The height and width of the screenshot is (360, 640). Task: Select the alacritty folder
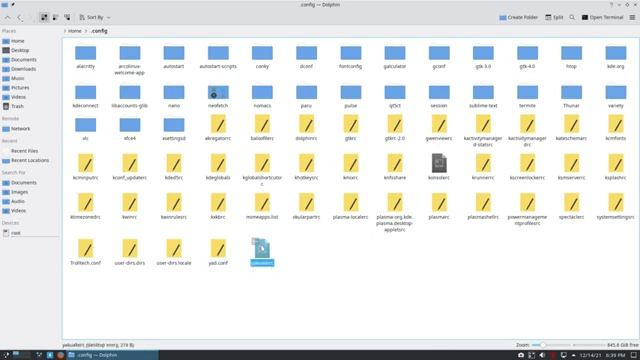coord(85,57)
